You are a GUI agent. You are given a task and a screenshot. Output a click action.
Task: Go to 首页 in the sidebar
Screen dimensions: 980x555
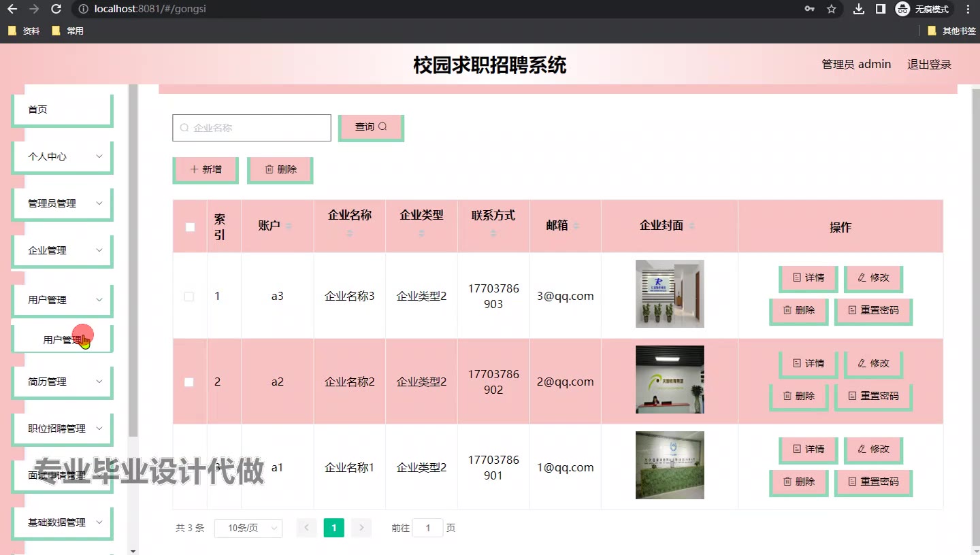[x=62, y=110]
